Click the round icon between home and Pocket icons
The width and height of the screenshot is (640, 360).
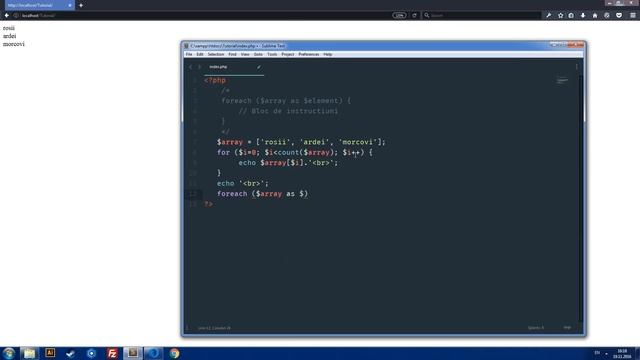607,16
